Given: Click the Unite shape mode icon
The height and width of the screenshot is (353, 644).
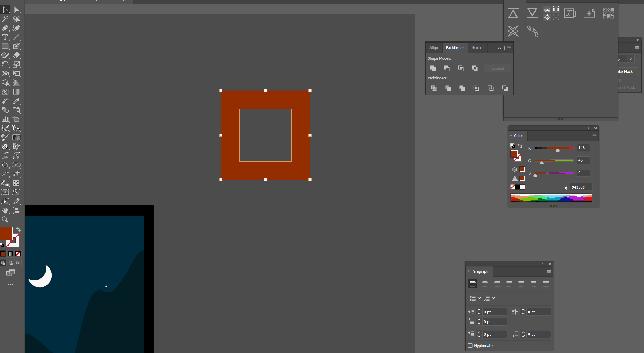Looking at the screenshot, I should pos(433,68).
